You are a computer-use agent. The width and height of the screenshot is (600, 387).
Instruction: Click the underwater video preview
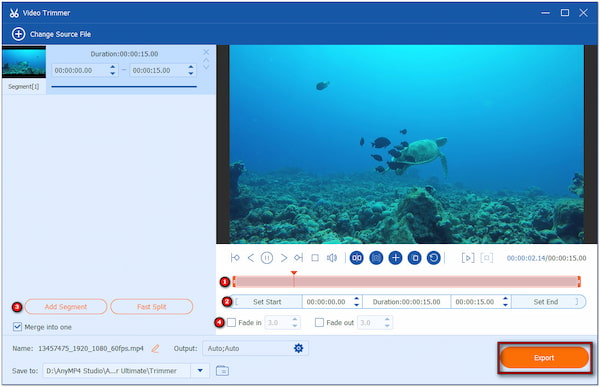pos(406,144)
